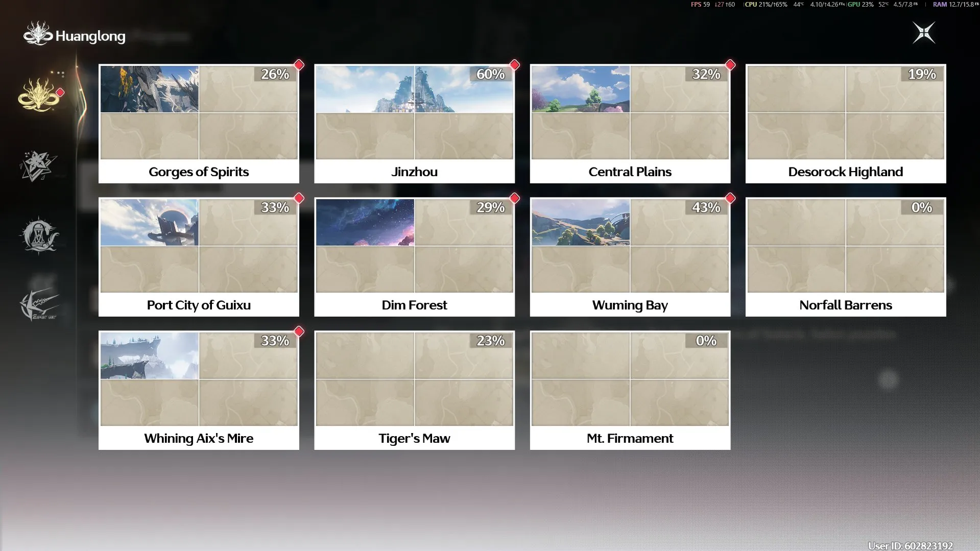The image size is (980, 551).
Task: Click the red notification marker on Gorges of Spirits
Action: (299, 65)
